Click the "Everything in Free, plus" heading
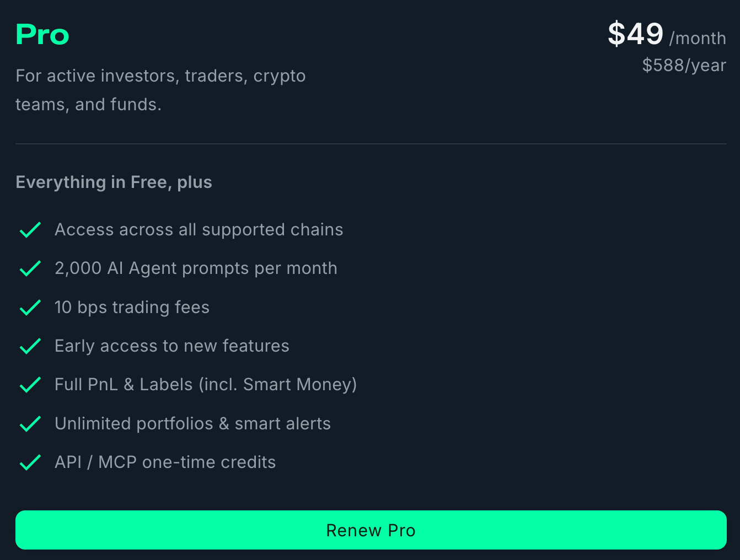740x560 pixels. tap(114, 182)
